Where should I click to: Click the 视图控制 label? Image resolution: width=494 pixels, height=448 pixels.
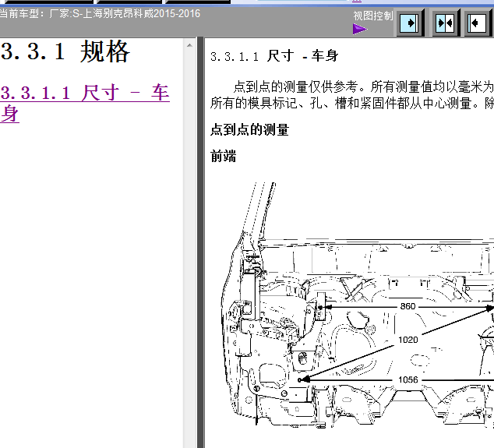(373, 16)
